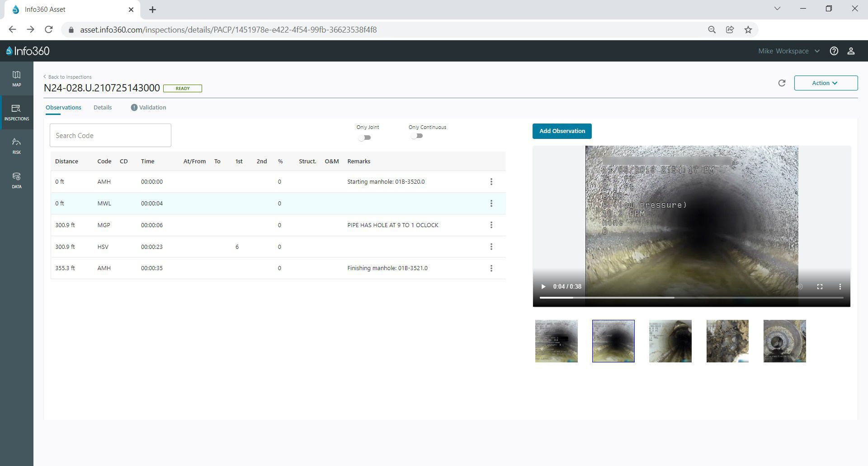Click the refresh inspection icon

point(782,83)
